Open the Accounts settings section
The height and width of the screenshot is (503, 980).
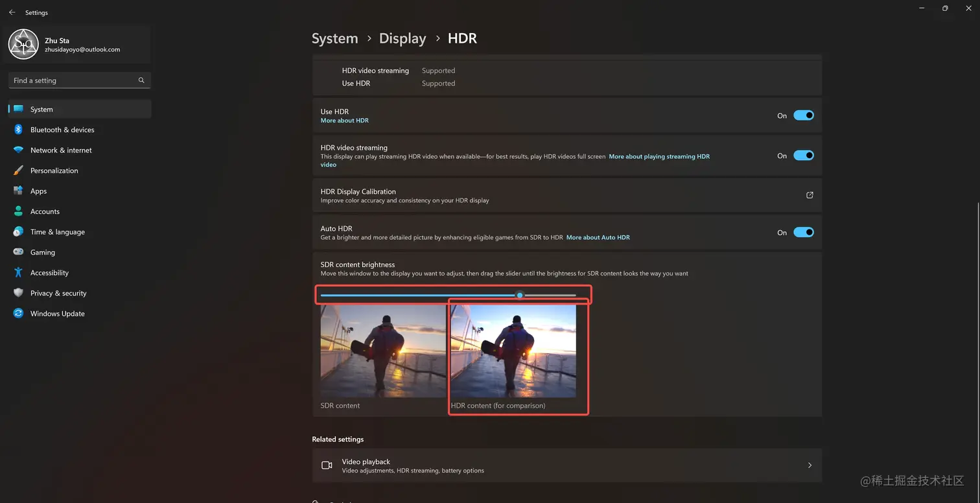(45, 211)
